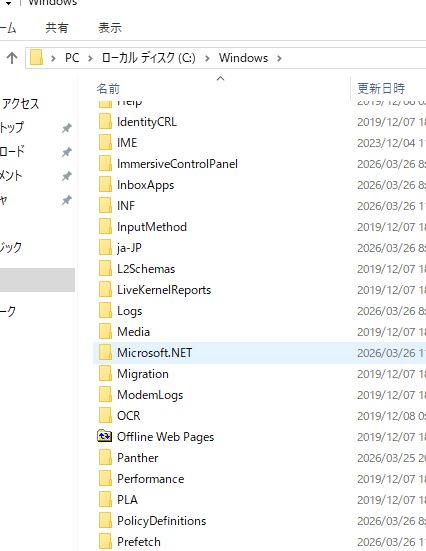Click the highlighted gray navigation pane item

37,280
